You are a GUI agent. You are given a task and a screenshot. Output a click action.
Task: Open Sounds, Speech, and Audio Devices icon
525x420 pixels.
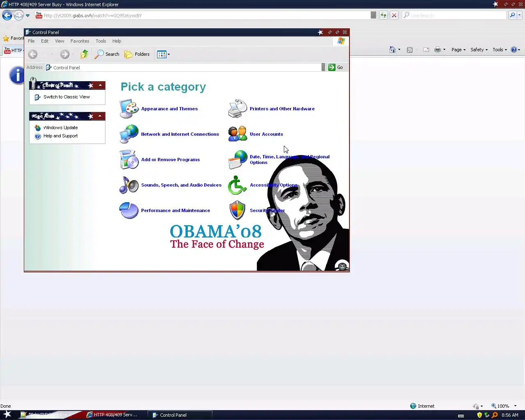click(129, 185)
